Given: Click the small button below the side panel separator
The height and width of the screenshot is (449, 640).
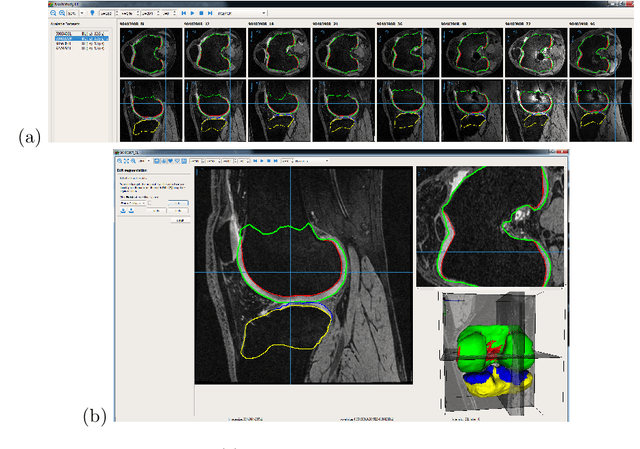Looking at the screenshot, I should [x=180, y=220].
